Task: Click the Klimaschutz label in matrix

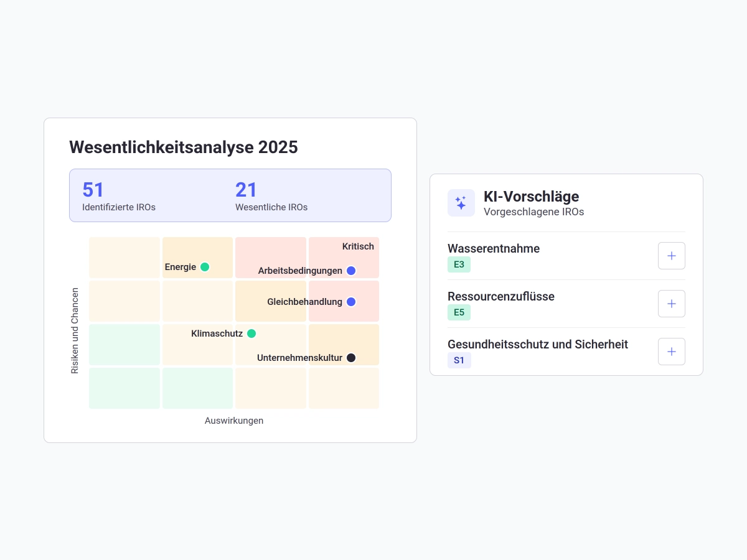Action: click(x=217, y=334)
